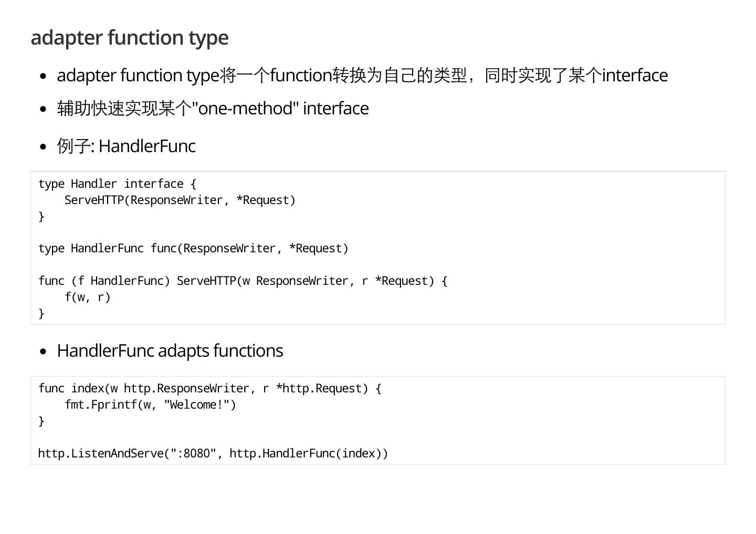
Task: Click the closing brace of index function
Action: click(41, 421)
